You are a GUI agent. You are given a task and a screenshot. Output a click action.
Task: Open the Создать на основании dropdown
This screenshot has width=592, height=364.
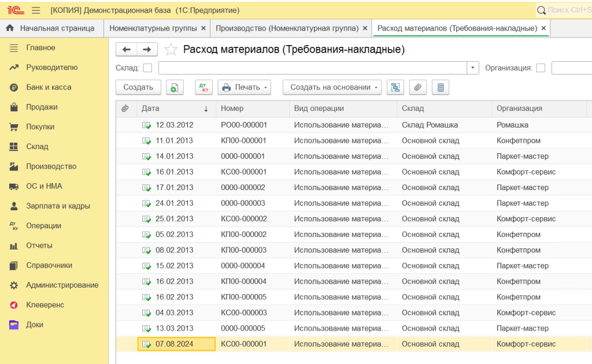point(332,87)
